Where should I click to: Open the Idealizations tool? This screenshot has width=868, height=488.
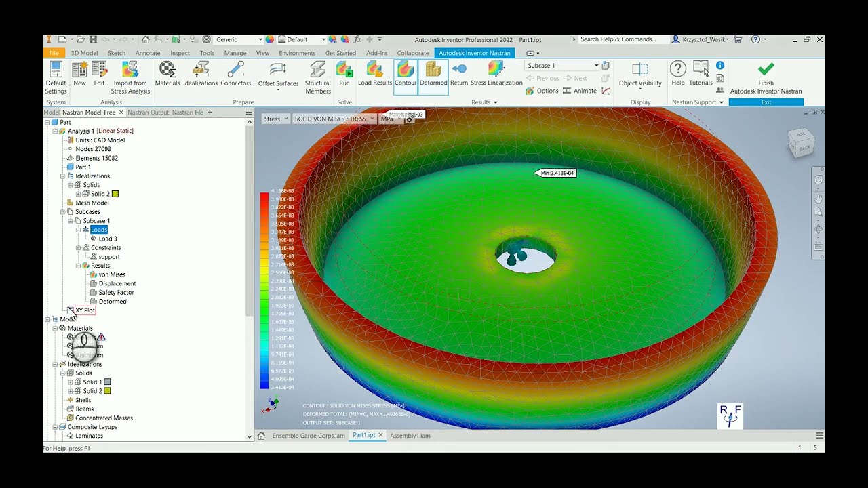click(x=200, y=75)
